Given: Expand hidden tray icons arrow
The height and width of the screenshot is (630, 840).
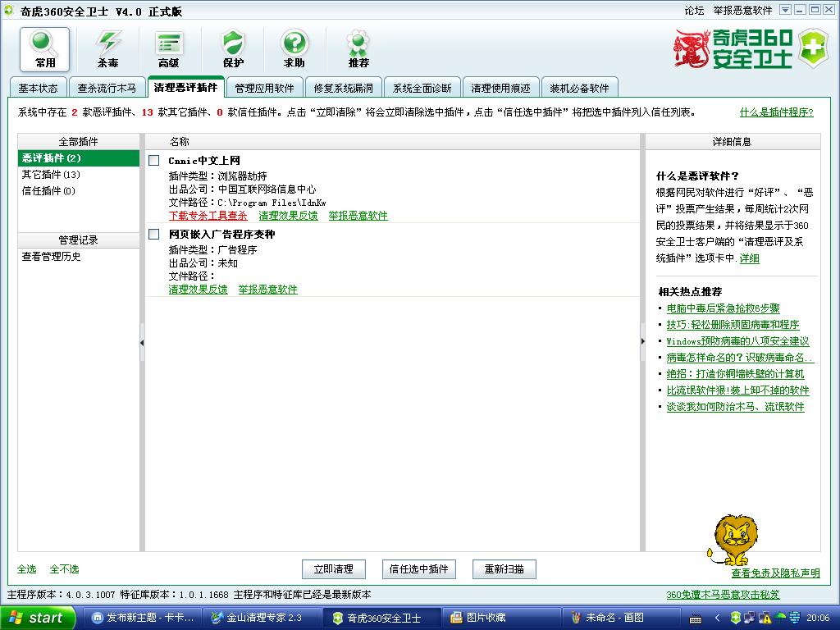Looking at the screenshot, I should point(718,619).
